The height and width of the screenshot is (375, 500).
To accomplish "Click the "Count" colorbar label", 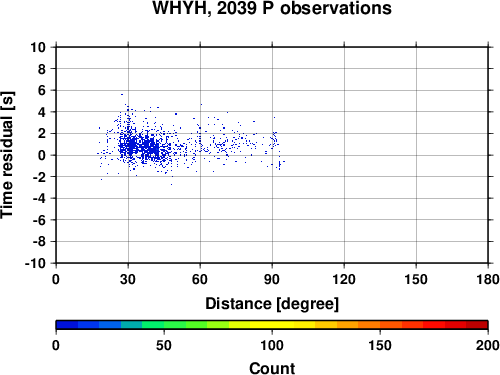I will coord(272,368).
